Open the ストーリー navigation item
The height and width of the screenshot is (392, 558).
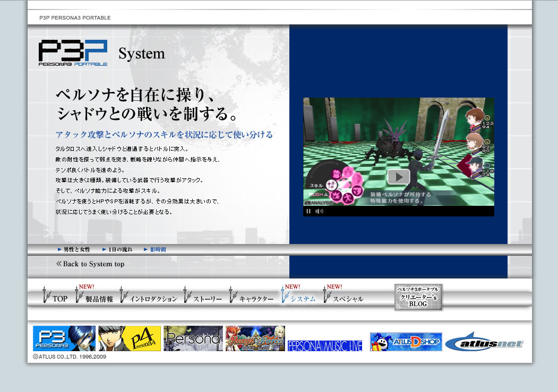coord(203,295)
